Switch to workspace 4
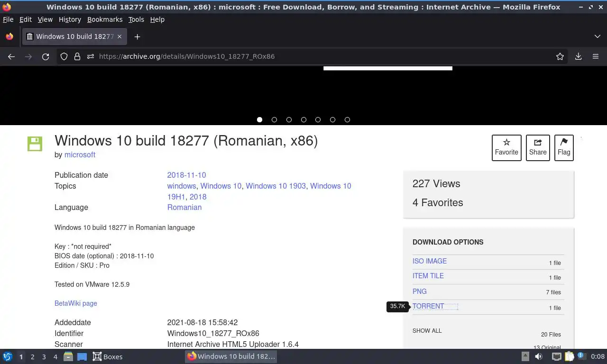The height and width of the screenshot is (364, 607). pos(55,357)
